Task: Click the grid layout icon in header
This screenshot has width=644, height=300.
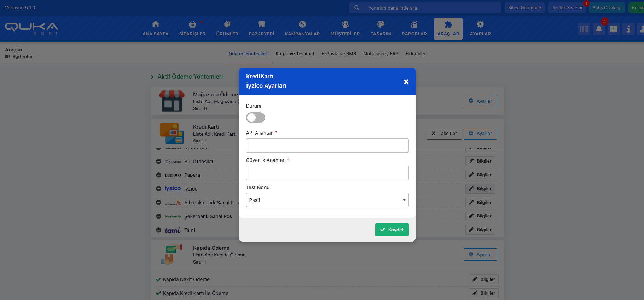Action: click(614, 29)
